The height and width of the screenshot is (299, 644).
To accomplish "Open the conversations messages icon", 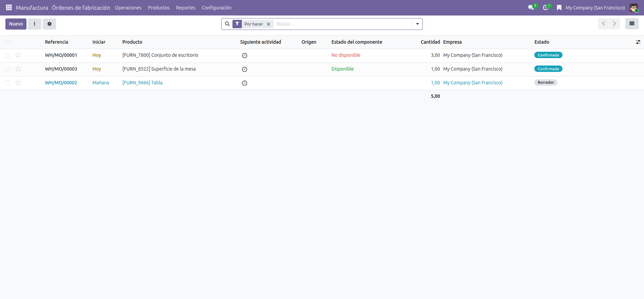I will pos(531,7).
